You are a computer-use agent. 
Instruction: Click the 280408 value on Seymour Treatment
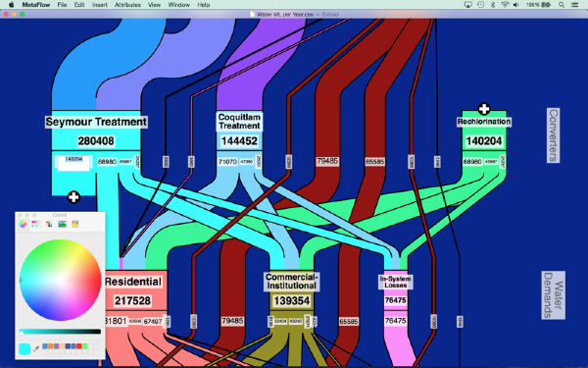pos(96,140)
